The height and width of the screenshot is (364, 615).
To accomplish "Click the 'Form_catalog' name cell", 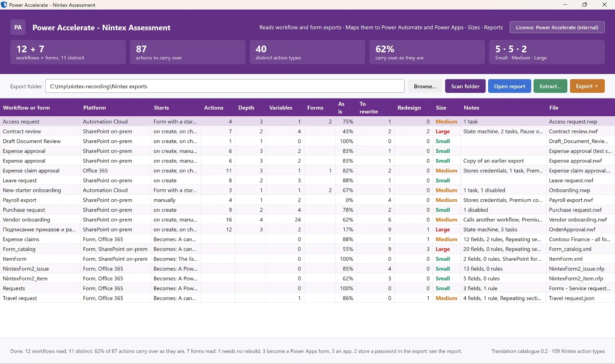I will point(19,249).
